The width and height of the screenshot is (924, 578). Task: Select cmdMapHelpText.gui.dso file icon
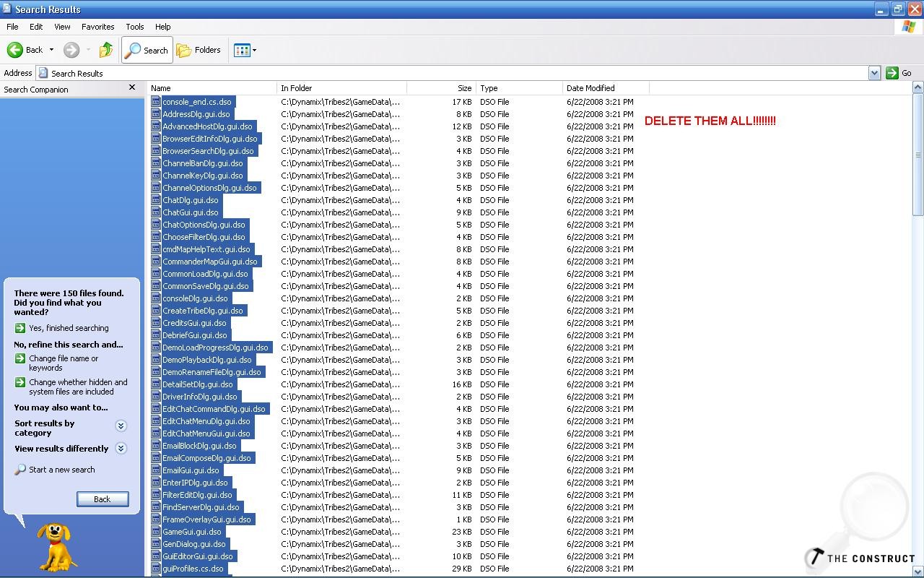[x=156, y=249]
